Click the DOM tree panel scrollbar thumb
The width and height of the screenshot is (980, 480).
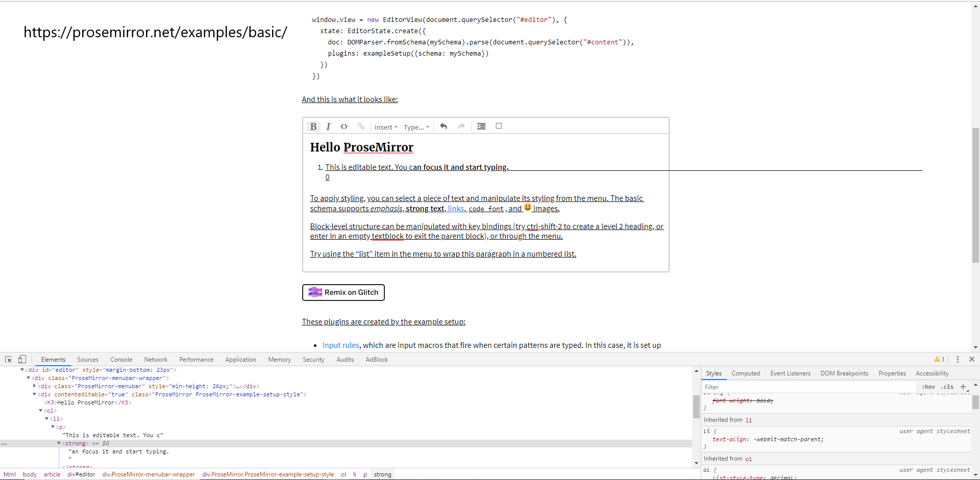[696, 407]
